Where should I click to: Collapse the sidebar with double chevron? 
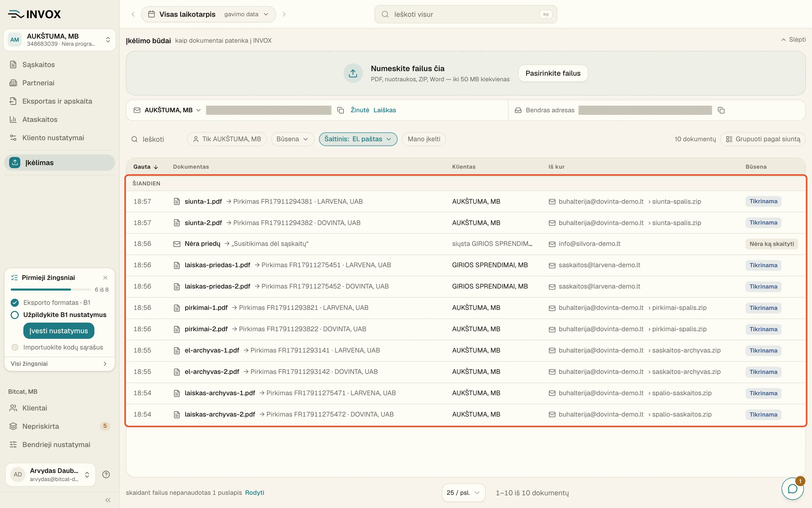pyautogui.click(x=108, y=500)
